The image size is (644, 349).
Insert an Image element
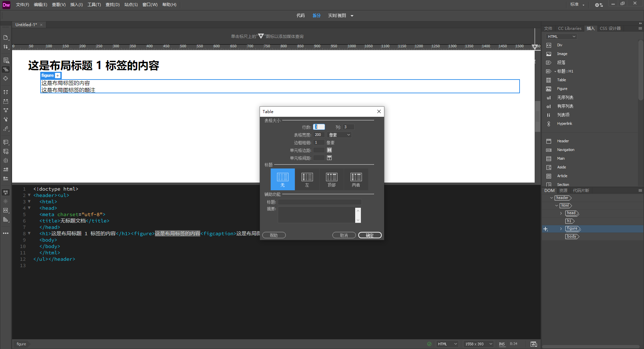pos(561,54)
